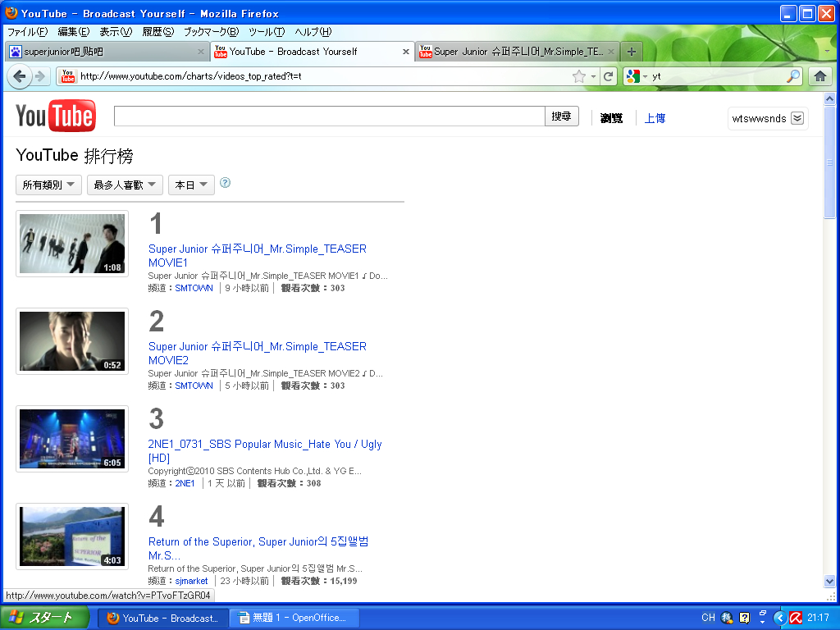Screen dimensions: 840x630
Task: Close the Super Junior Mr.Simple tab
Action: pos(610,52)
